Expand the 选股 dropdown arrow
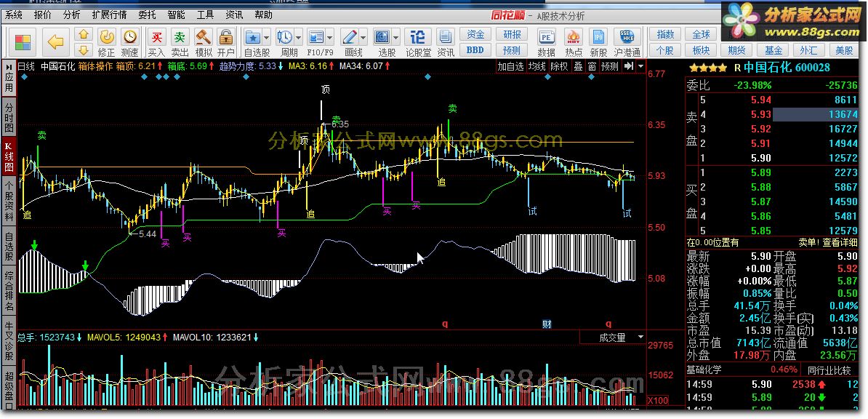868x419 pixels. pos(395,38)
